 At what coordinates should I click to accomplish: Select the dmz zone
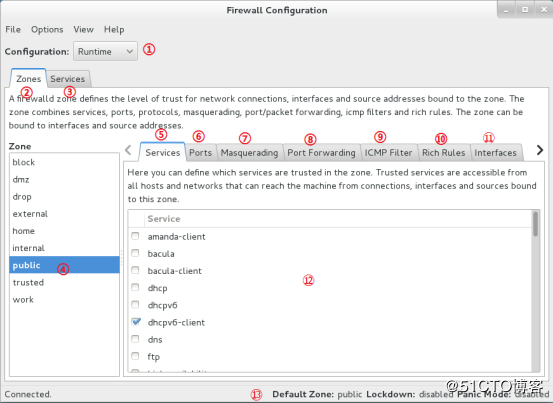pyautogui.click(x=64, y=179)
